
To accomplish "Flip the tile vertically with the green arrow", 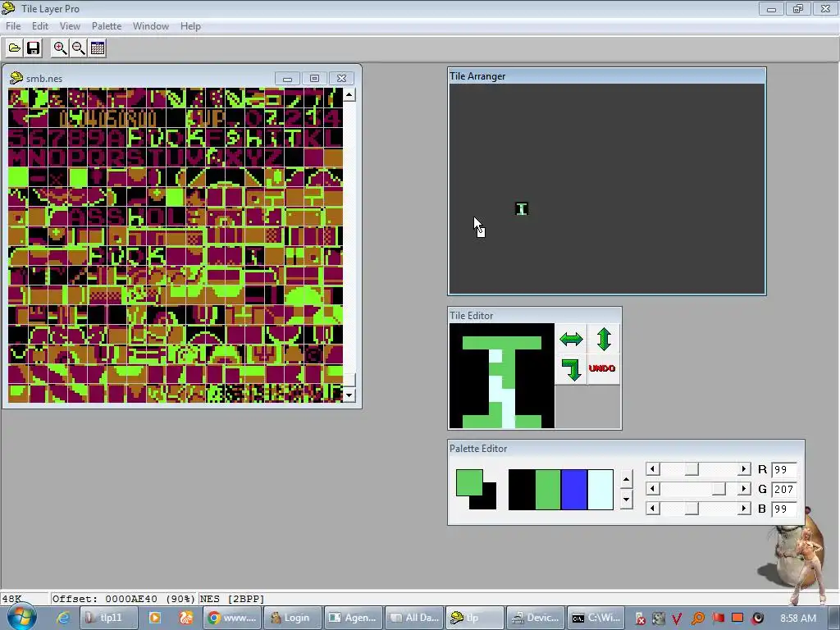I will coord(604,339).
